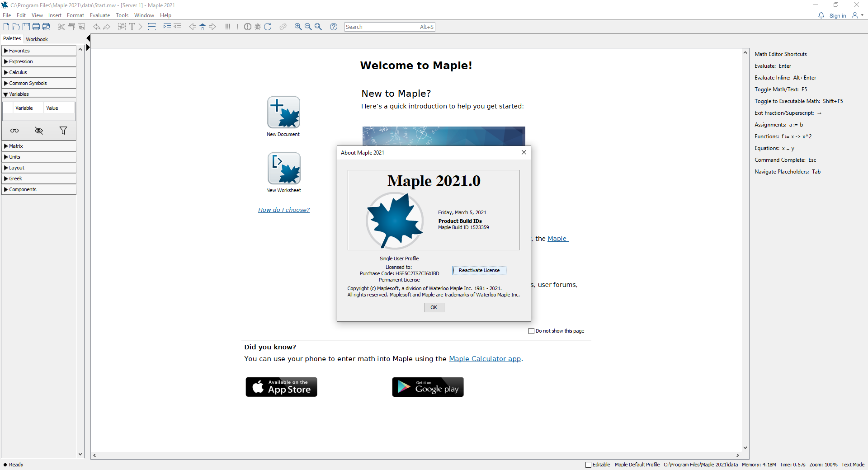Click palette panel scroll down arrow
The height and width of the screenshot is (470, 868).
pyautogui.click(x=80, y=454)
